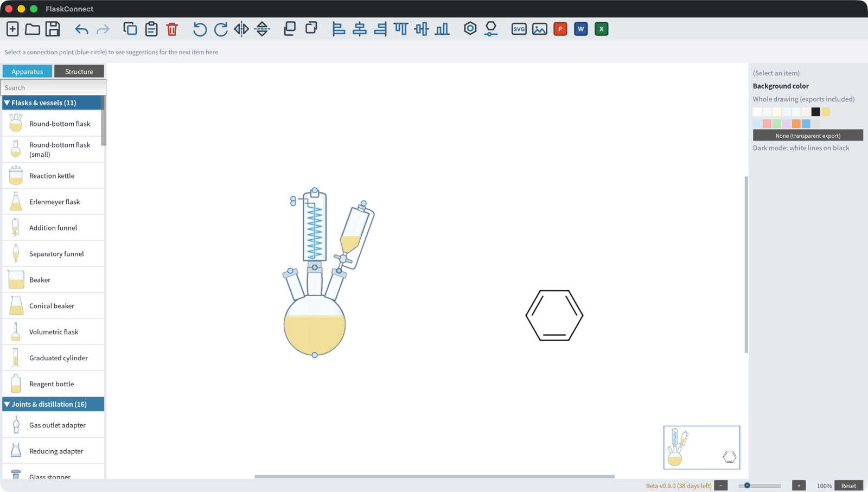Export to Excel
Viewport: 868px width, 492px height.
tap(602, 29)
